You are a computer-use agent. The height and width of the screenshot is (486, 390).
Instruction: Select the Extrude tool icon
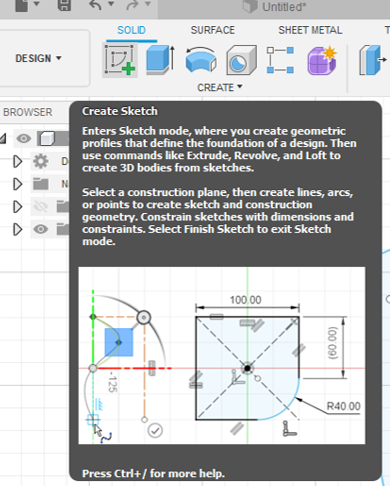(x=160, y=60)
